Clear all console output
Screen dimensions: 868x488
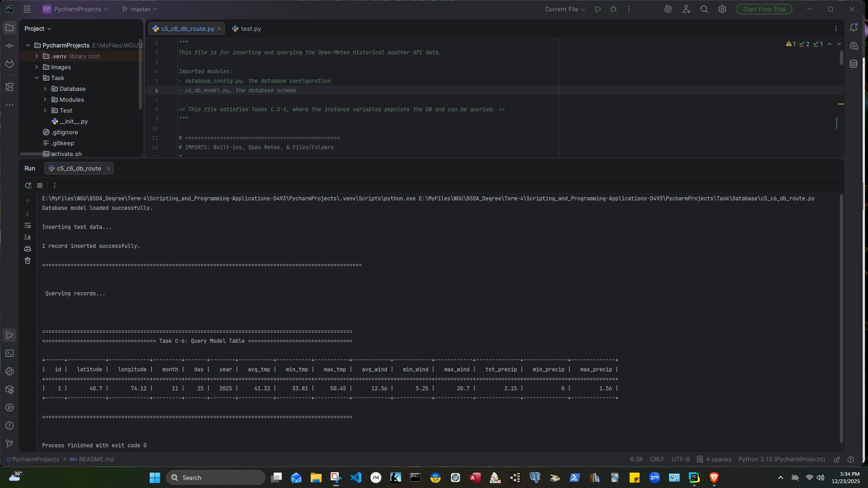(x=28, y=261)
